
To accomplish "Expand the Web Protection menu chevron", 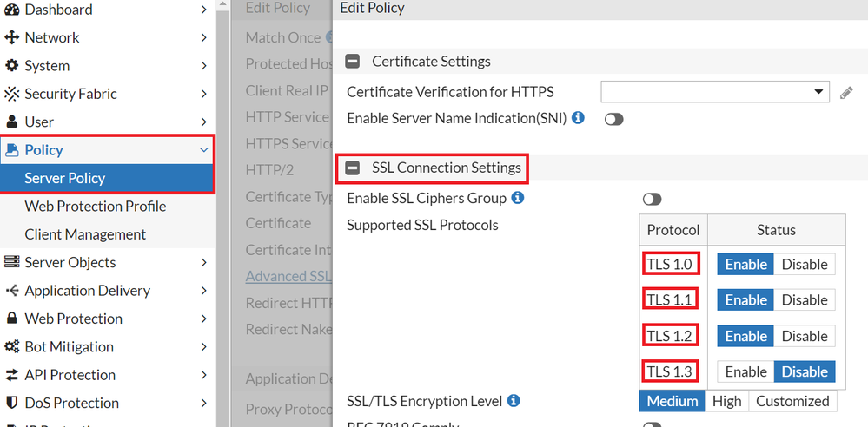I will coord(203,319).
